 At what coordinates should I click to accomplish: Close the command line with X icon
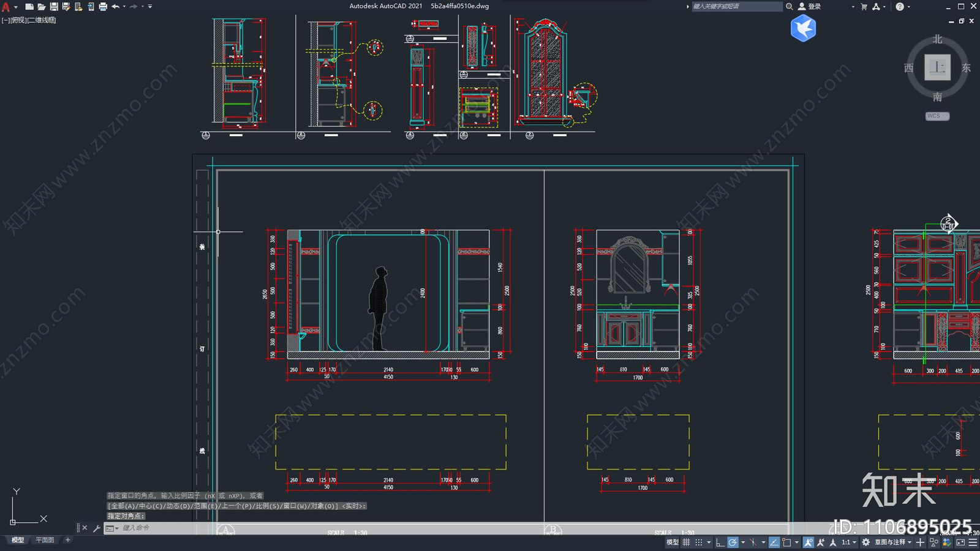pyautogui.click(x=85, y=528)
